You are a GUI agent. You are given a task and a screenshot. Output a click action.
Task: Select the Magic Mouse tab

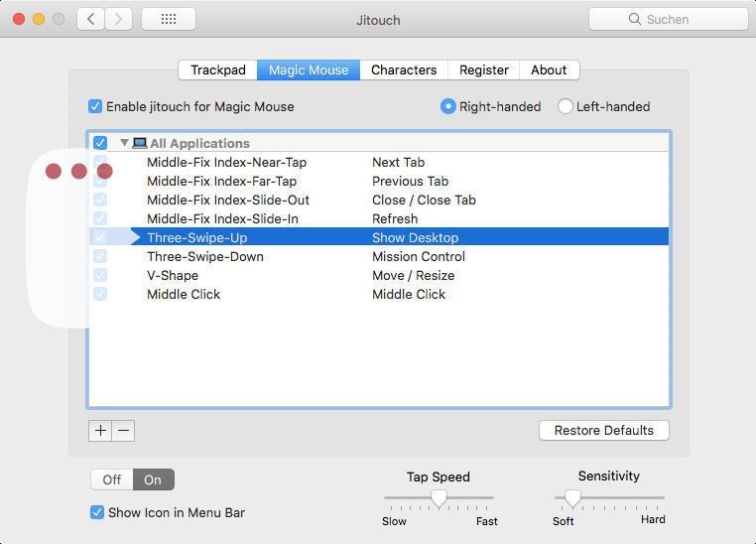pyautogui.click(x=309, y=69)
